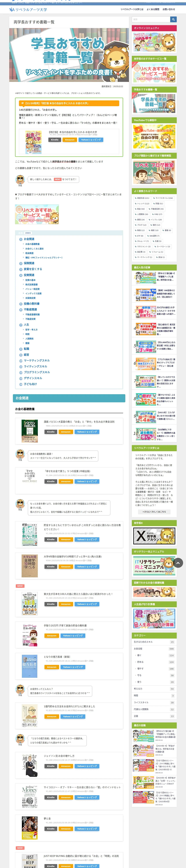The image size is (186, 868).
Task: Select the 資産形成 (221) tag
Action: tap(142, 198)
